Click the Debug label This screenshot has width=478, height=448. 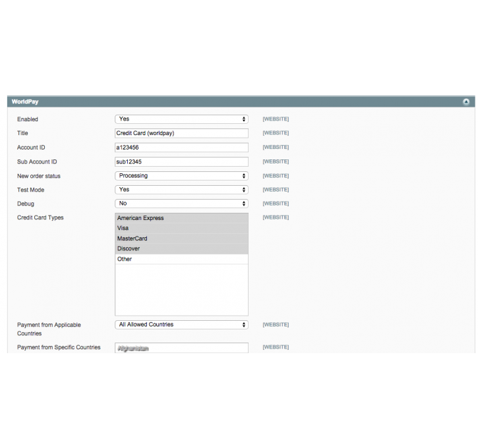(26, 204)
